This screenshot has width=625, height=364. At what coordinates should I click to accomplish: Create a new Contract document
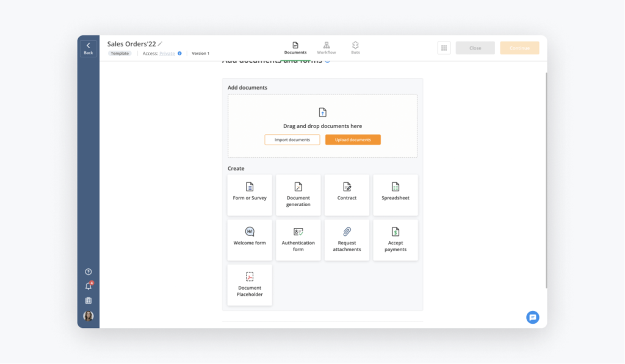pos(347,194)
